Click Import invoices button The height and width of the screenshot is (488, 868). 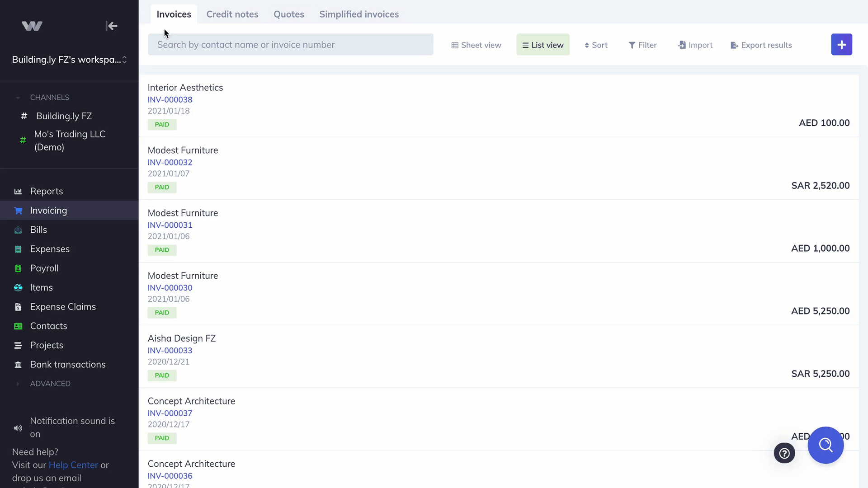coord(695,45)
